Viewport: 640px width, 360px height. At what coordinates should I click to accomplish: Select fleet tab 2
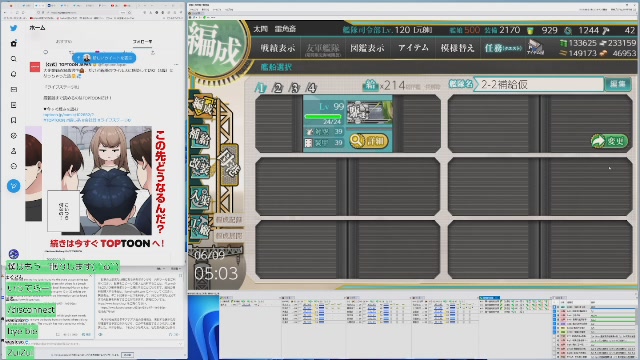[278, 87]
